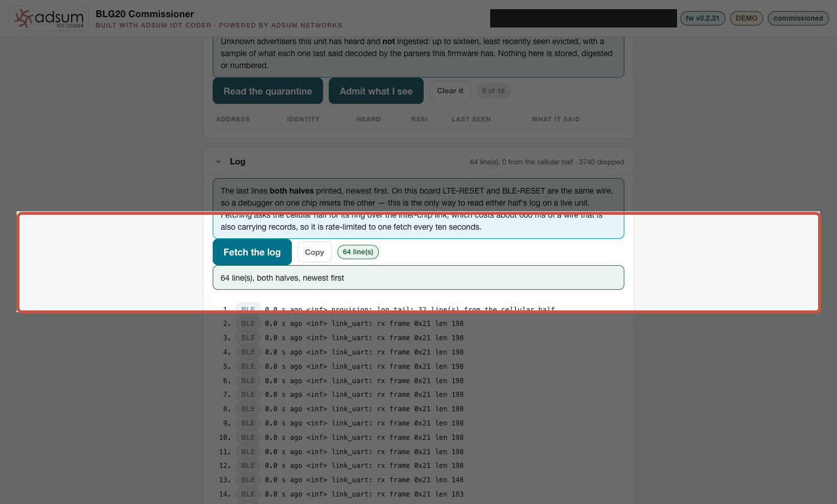This screenshot has width=837, height=504.
Task: Click the BLG20 Commissioner page title
Action: pos(144,14)
